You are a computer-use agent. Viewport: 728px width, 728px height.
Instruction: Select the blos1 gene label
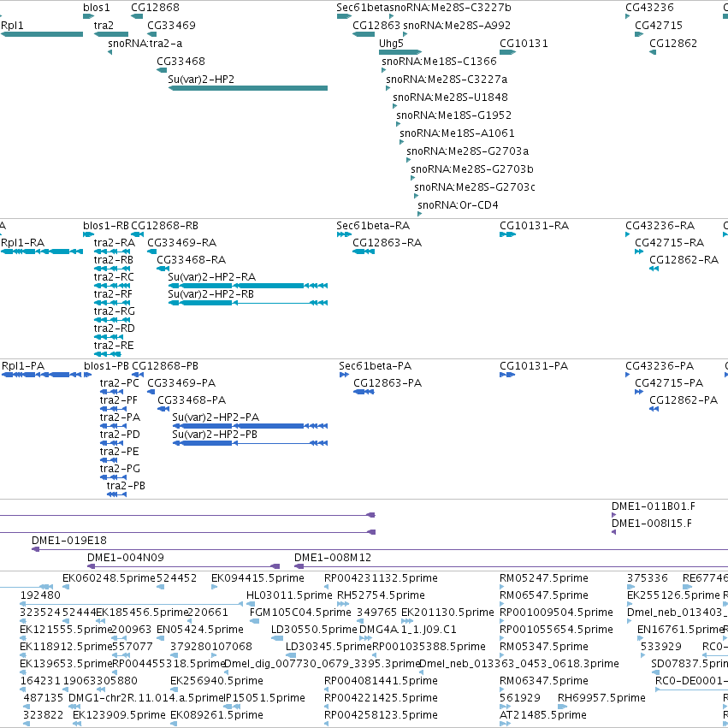(97, 8)
